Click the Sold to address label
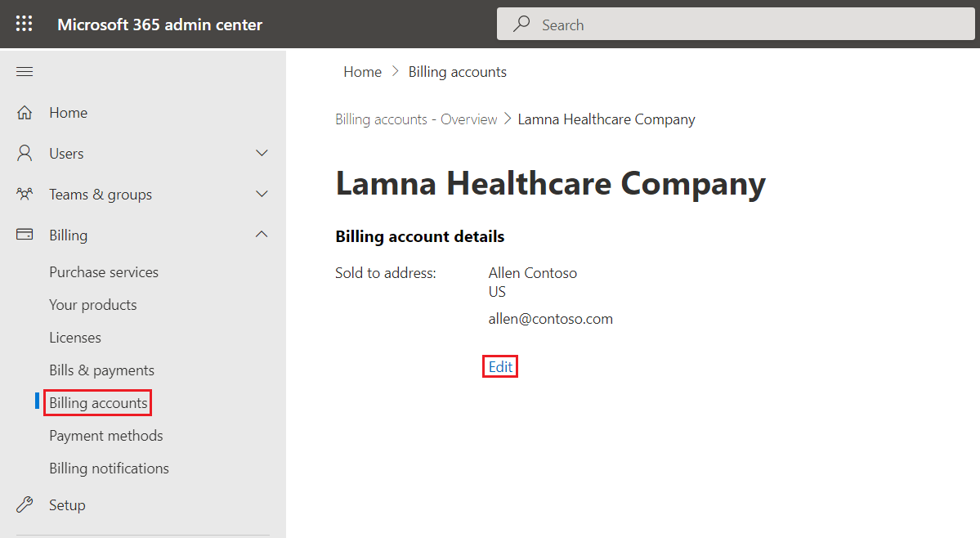This screenshot has width=980, height=538. 386,273
